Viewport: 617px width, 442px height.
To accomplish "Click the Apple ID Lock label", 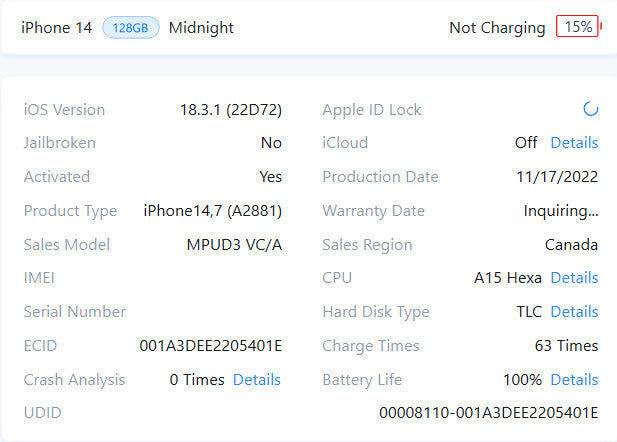I will coord(372,110).
